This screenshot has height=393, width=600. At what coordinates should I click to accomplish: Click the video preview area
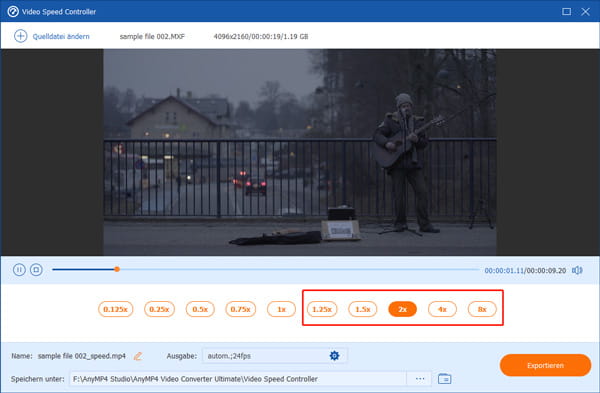click(300, 152)
